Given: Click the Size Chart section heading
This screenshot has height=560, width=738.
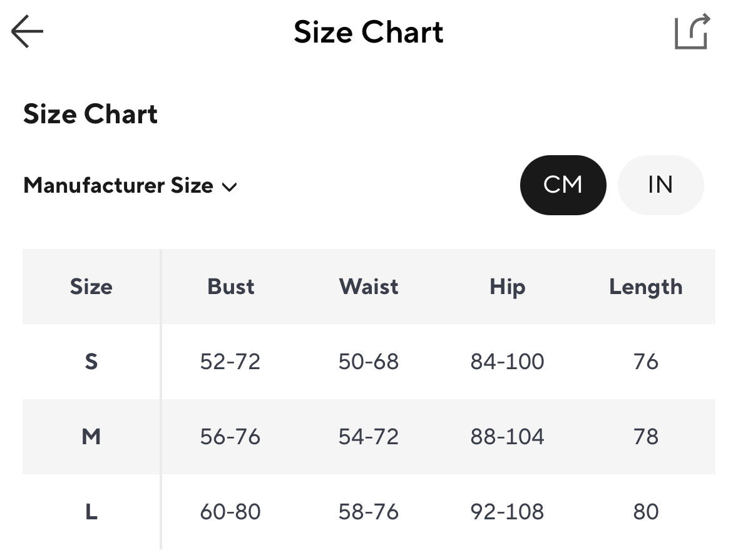Looking at the screenshot, I should [91, 114].
